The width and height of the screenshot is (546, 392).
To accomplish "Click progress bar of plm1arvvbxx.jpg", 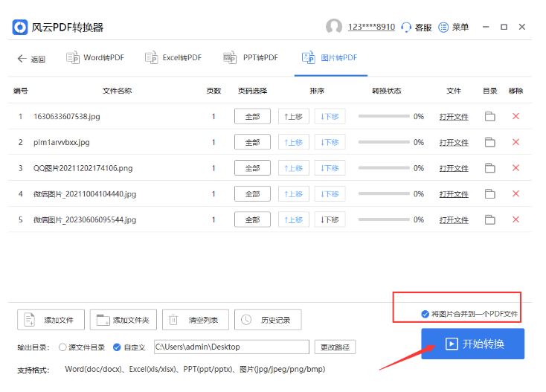I will [x=384, y=141].
